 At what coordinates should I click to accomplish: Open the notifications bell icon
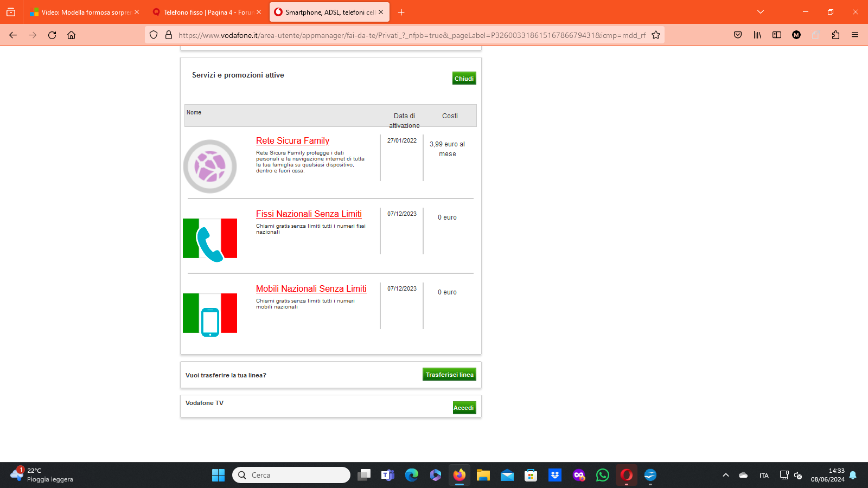[x=853, y=476]
